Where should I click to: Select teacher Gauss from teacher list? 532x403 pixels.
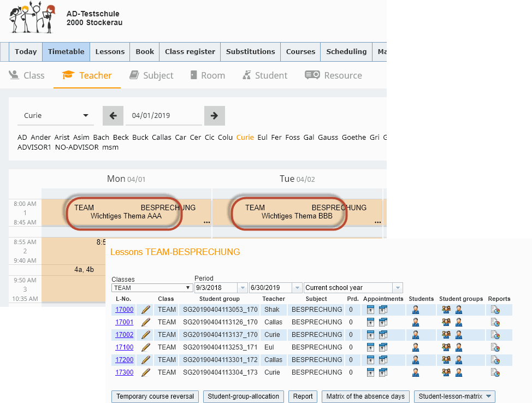click(x=328, y=138)
